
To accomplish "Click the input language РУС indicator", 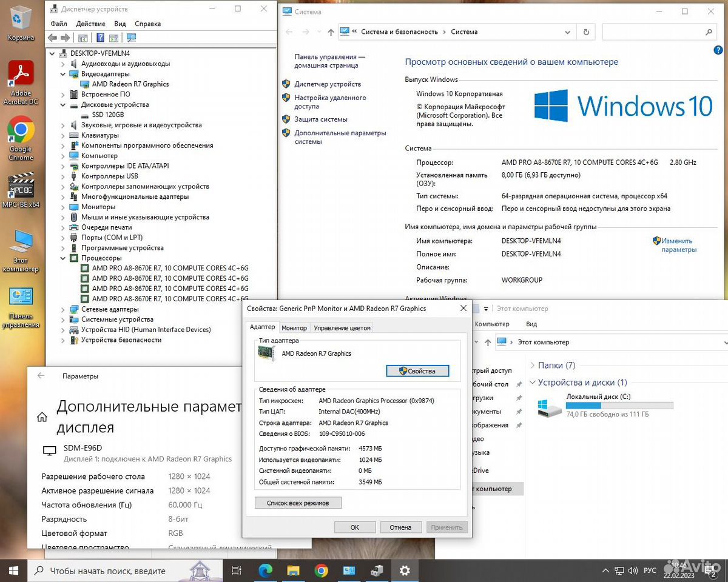I will [x=650, y=570].
